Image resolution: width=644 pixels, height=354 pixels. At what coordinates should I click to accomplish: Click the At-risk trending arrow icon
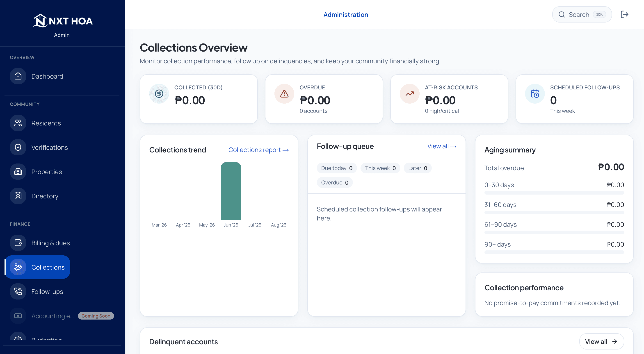click(x=409, y=94)
